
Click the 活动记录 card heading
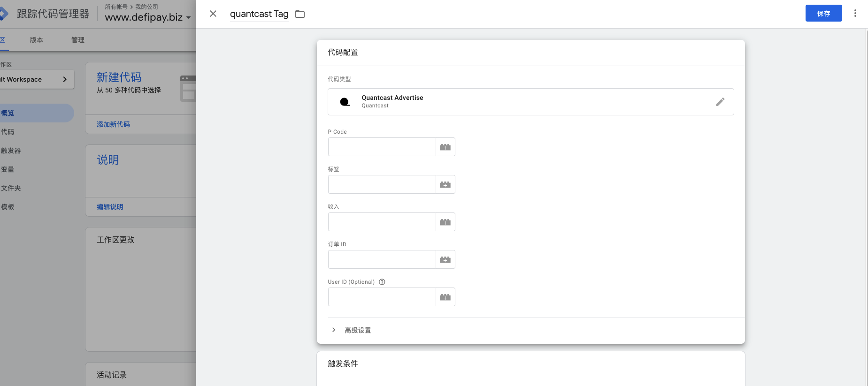[112, 375]
